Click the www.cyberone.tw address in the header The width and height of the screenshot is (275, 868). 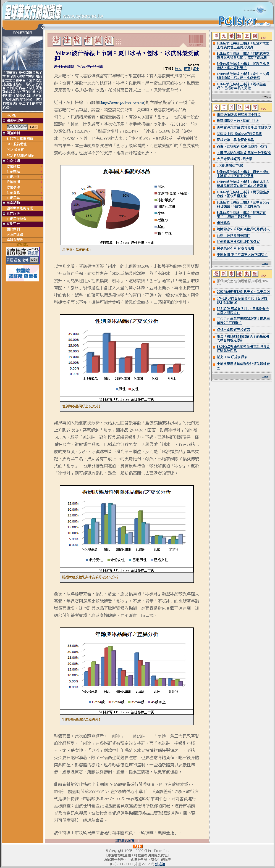tap(83, 16)
